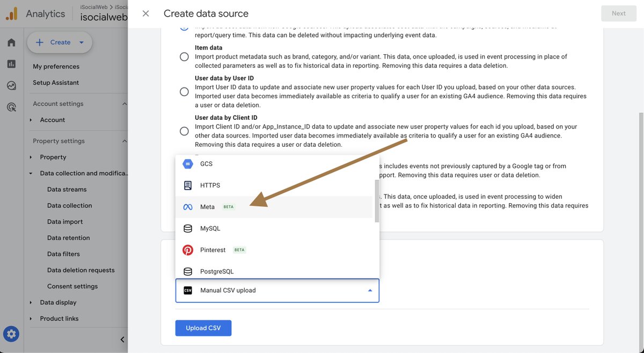Expand the Data display tree item

tap(31, 302)
